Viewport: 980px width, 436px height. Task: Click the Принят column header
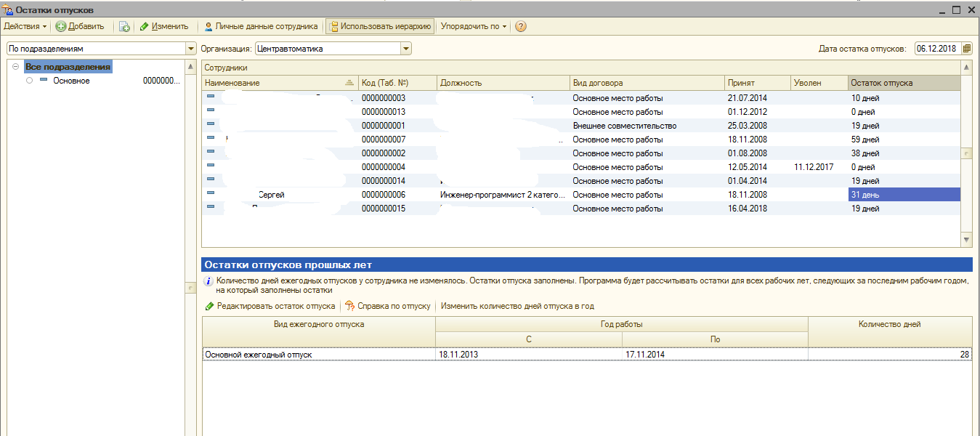coord(758,83)
